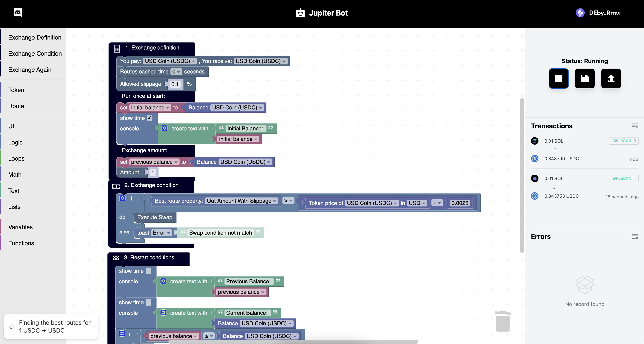Open Routes cached time seconds dropdown
Viewport: 644px width, 344px height.
point(176,72)
